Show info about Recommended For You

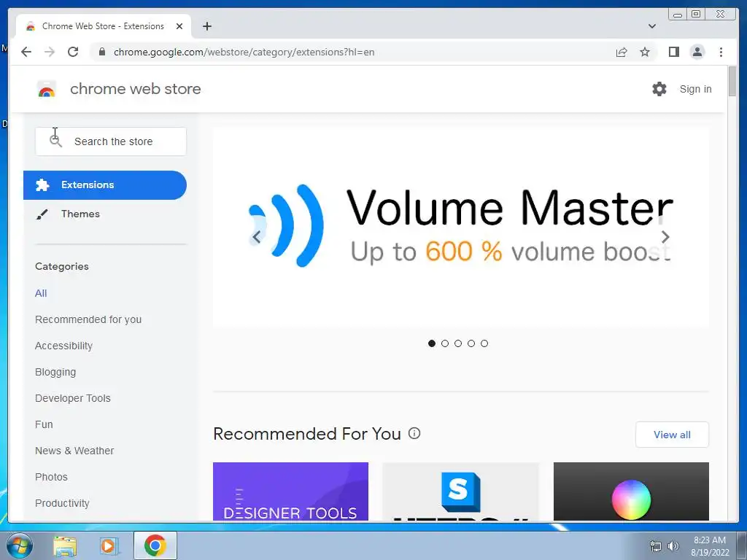[414, 433]
